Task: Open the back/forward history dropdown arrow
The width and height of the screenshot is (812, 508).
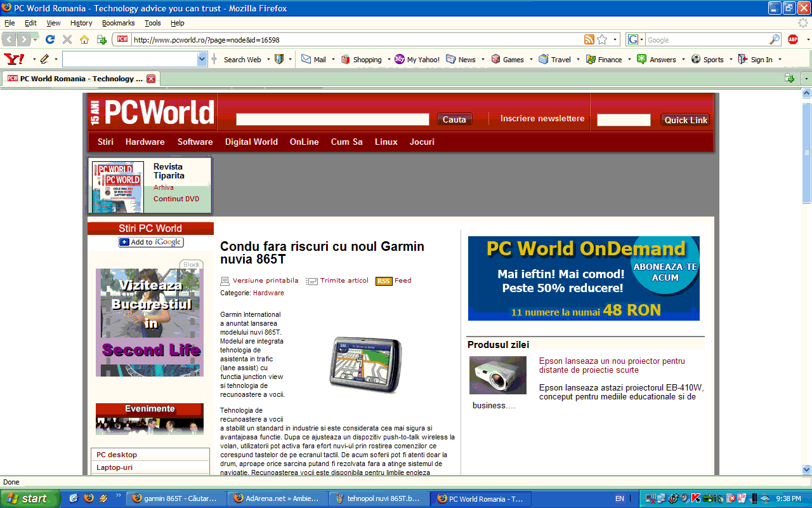Action: tap(36, 39)
